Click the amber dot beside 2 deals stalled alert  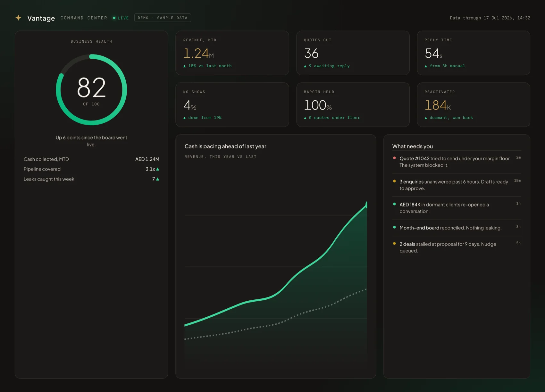coord(394,244)
